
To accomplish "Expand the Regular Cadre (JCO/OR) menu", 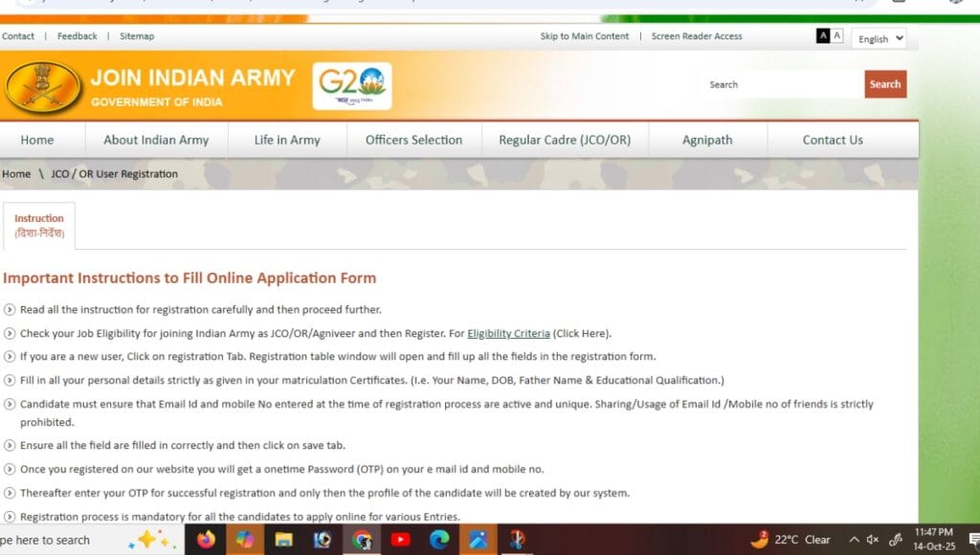I will 563,140.
